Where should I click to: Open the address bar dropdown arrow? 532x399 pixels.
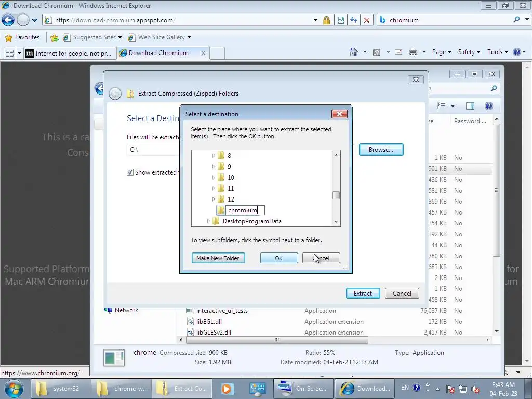[315, 20]
